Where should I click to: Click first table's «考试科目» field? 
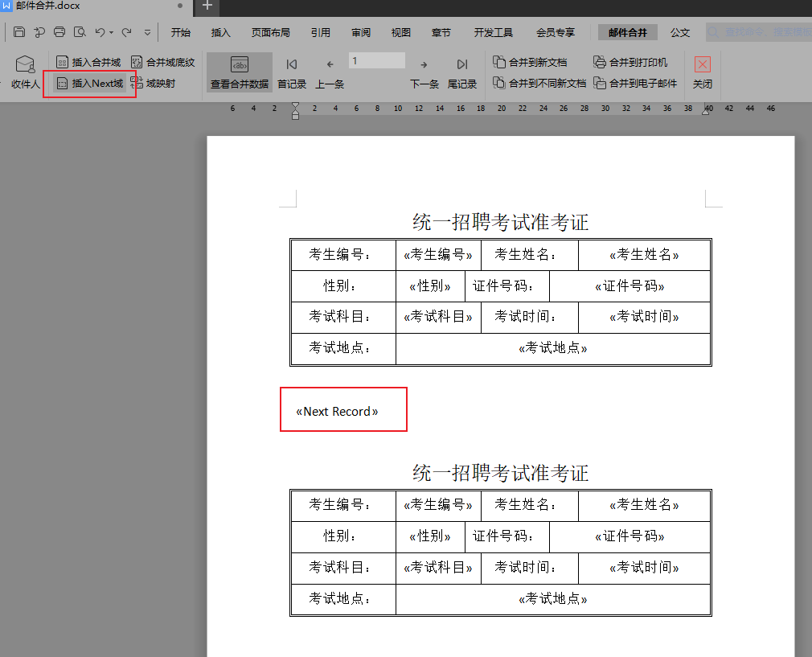pos(438,317)
